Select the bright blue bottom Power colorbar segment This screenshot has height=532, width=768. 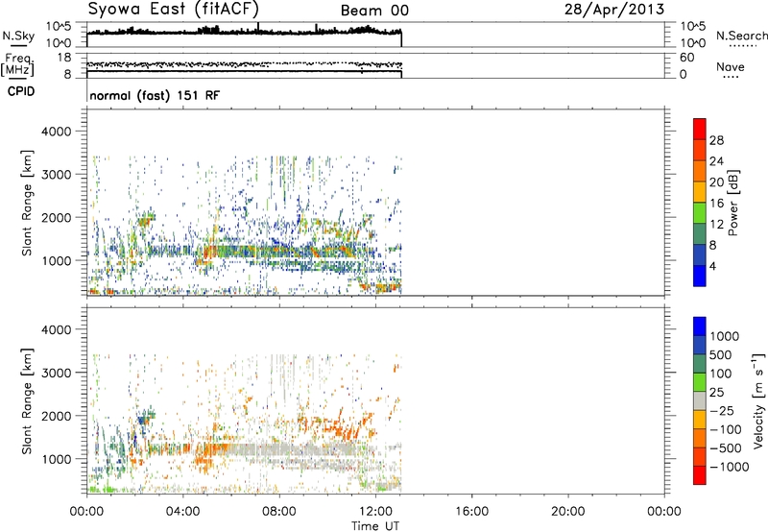click(x=700, y=276)
